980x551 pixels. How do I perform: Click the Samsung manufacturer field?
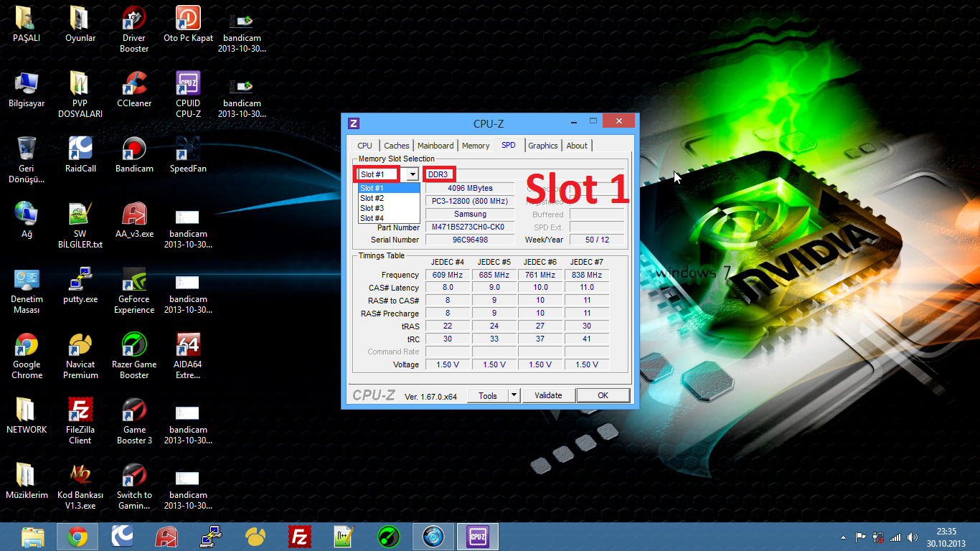coord(470,214)
